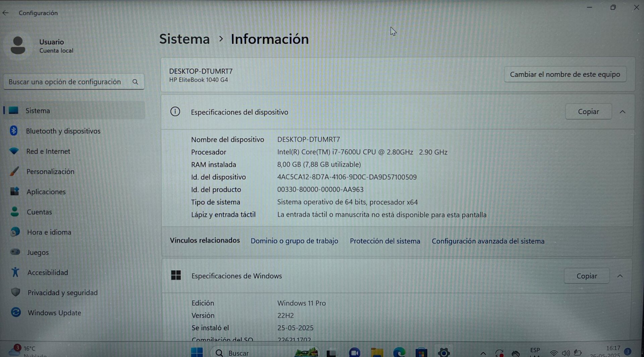This screenshot has height=357, width=644.
Task: Click the OneDrive cloud tray icon
Action: click(x=516, y=353)
